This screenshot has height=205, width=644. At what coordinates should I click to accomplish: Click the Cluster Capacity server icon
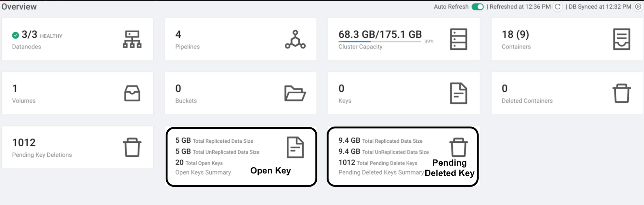458,39
